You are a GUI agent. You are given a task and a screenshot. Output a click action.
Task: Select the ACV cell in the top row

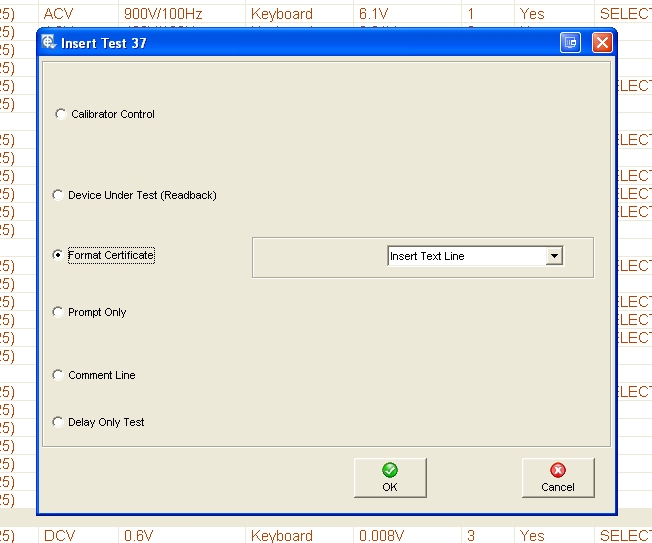[59, 14]
